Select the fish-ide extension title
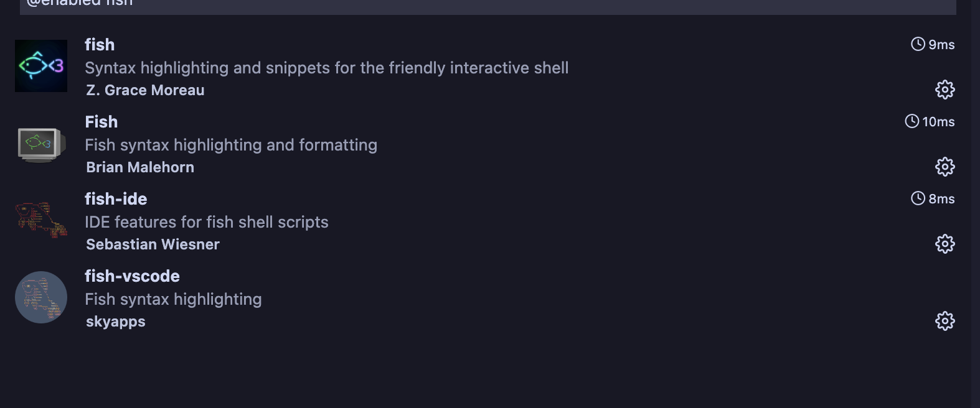The image size is (980, 408). 116,199
